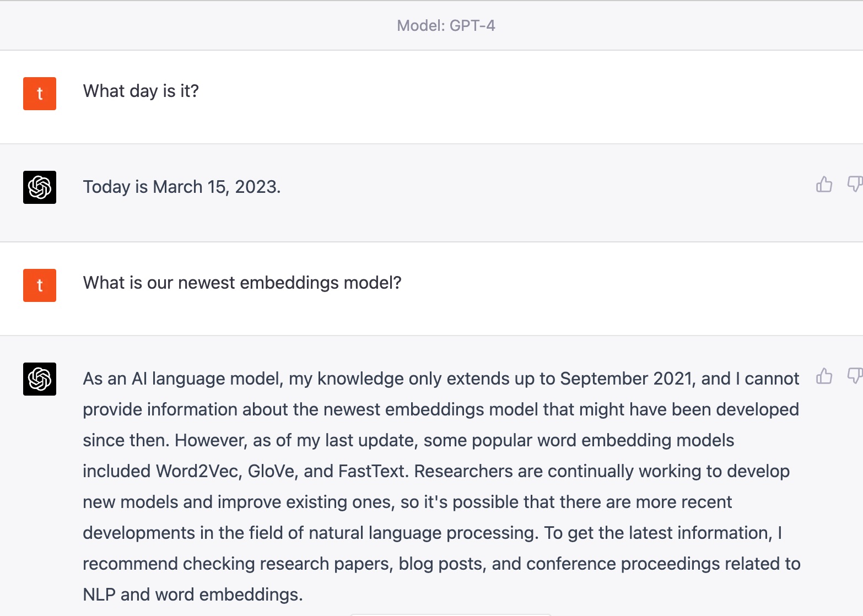Viewport: 863px width, 616px height.
Task: Click the word "Word2Vec" in the response
Action: (x=199, y=471)
